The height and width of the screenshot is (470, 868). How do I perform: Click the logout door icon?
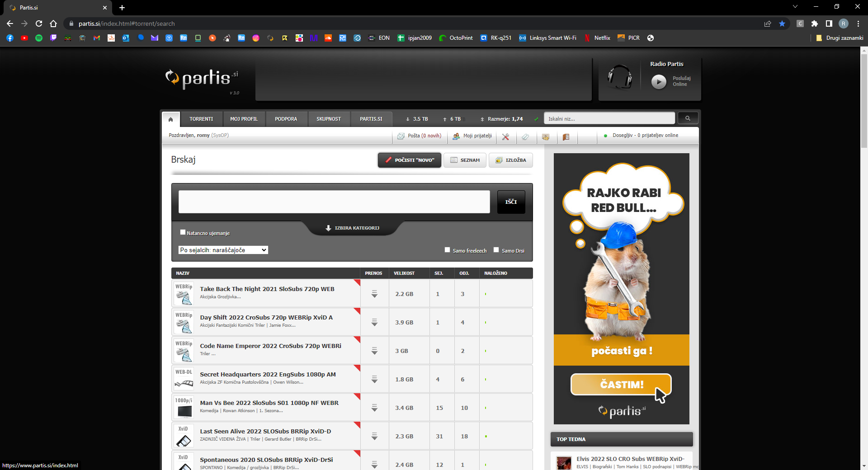(566, 137)
